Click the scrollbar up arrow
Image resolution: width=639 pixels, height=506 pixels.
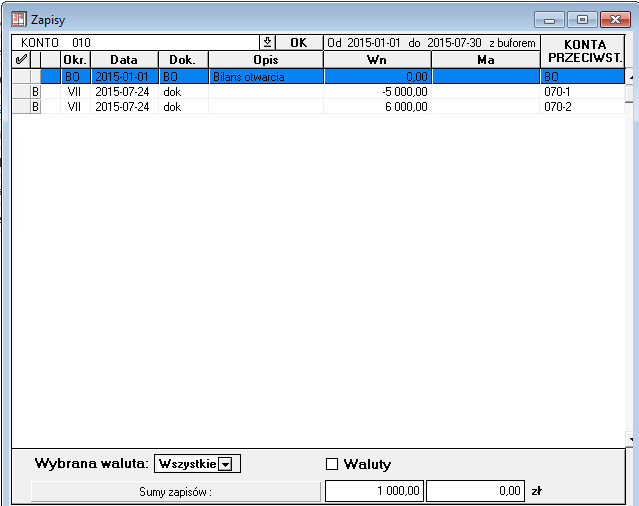tap(630, 77)
